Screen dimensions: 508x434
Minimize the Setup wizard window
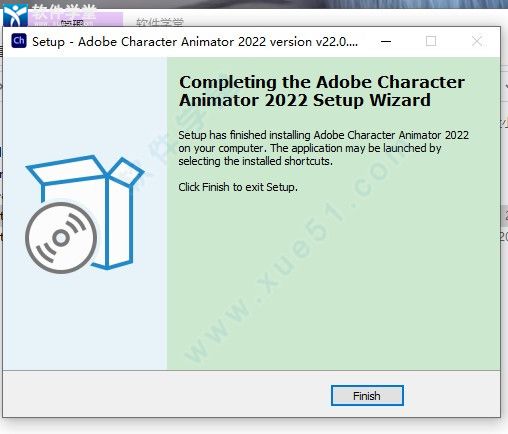pos(386,42)
